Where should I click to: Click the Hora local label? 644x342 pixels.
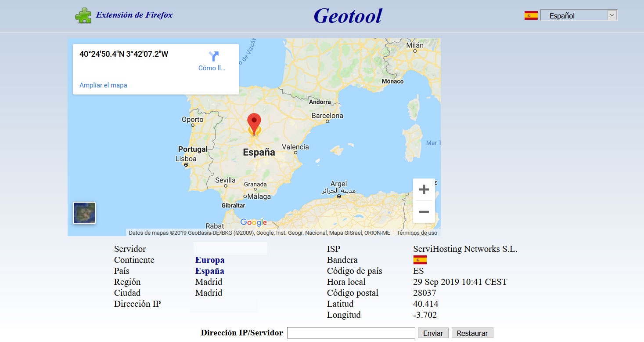[346, 282]
